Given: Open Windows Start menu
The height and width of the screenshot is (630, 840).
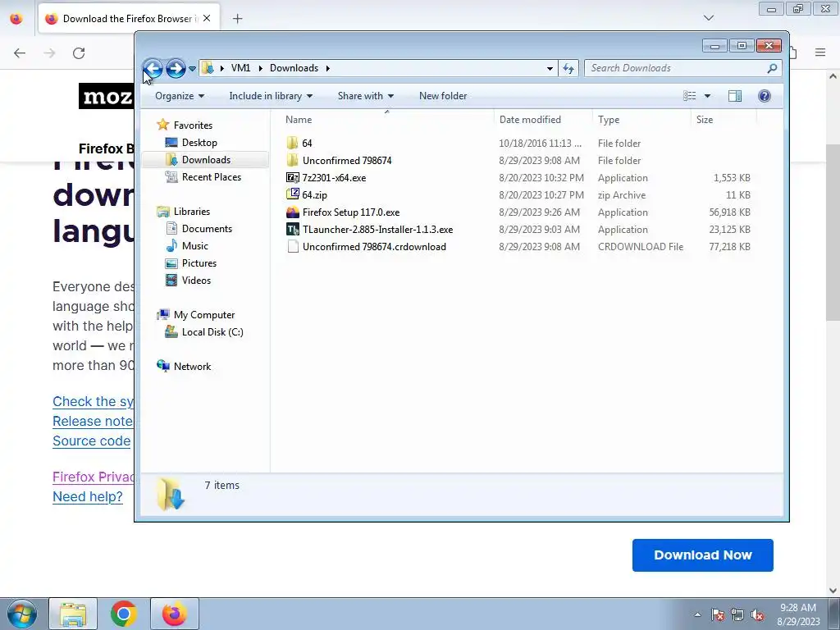Looking at the screenshot, I should (22, 614).
